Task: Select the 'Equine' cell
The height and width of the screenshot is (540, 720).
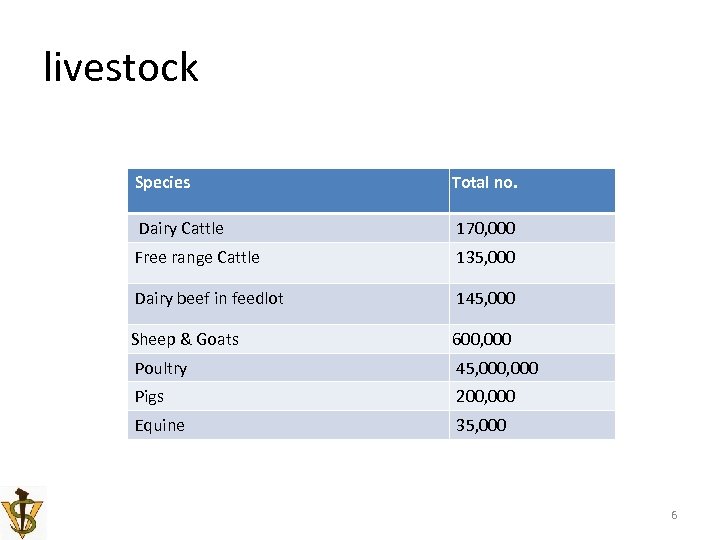Action: (x=160, y=425)
